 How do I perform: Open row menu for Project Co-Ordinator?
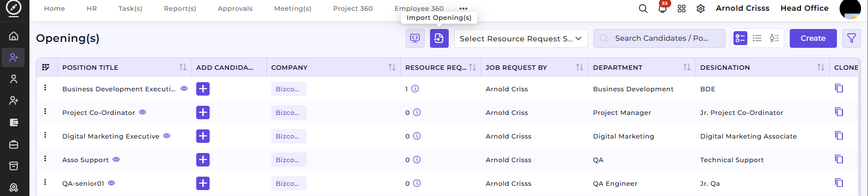(x=45, y=111)
